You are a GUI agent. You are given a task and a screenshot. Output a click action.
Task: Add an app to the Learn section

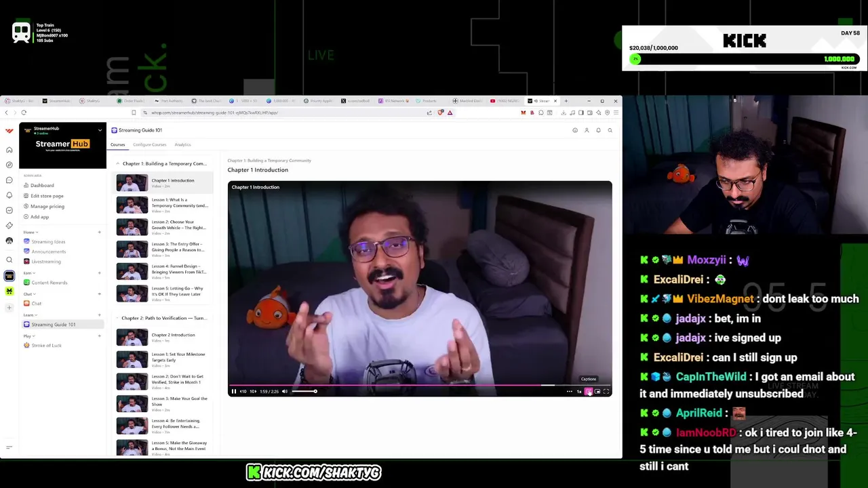(99, 315)
